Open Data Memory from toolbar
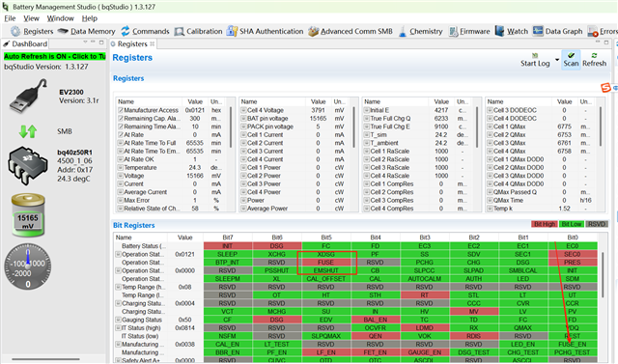 (x=86, y=31)
